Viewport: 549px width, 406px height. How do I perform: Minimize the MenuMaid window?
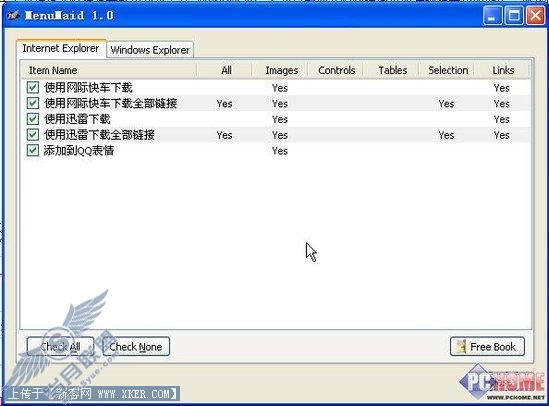pyautogui.click(x=492, y=16)
